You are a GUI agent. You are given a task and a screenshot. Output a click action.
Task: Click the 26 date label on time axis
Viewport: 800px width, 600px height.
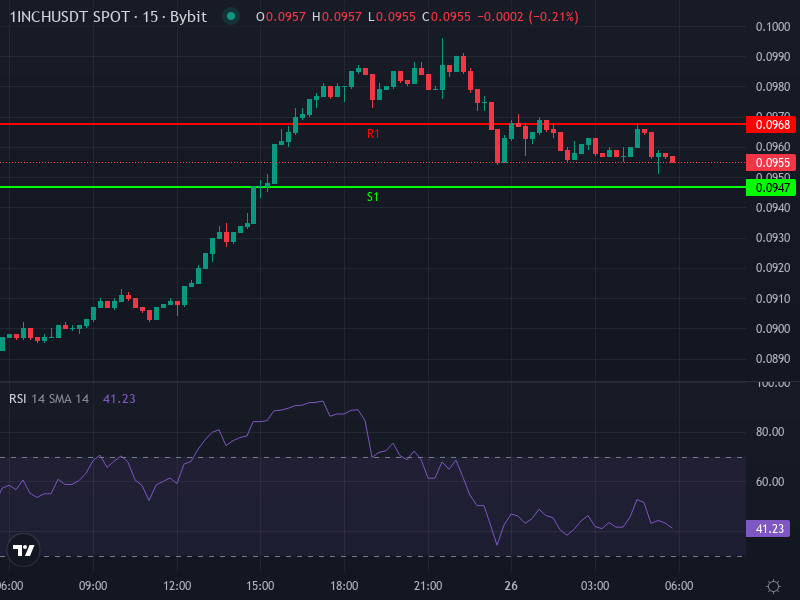(x=512, y=587)
